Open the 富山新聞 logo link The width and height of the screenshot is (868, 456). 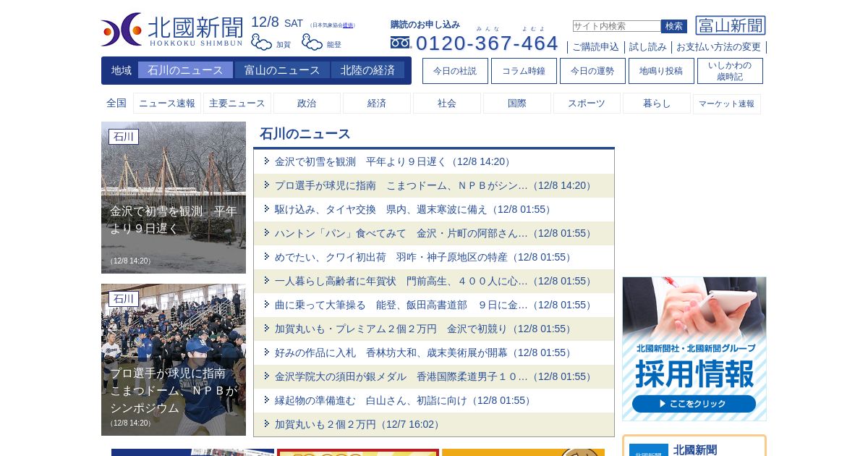(731, 25)
